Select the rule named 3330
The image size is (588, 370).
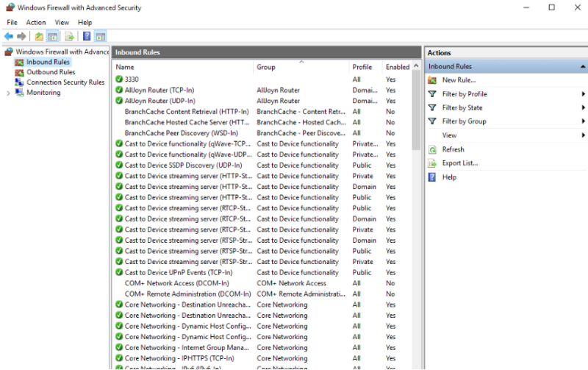pos(132,79)
